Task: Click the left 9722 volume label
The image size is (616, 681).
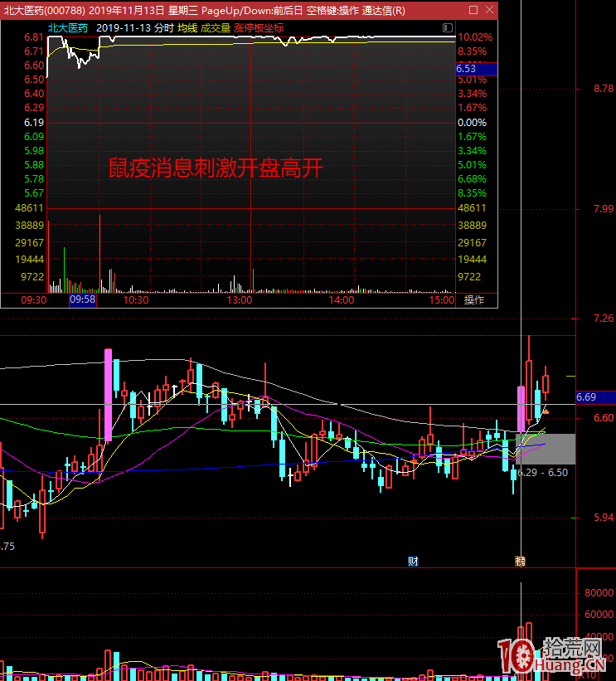Action: point(32,277)
